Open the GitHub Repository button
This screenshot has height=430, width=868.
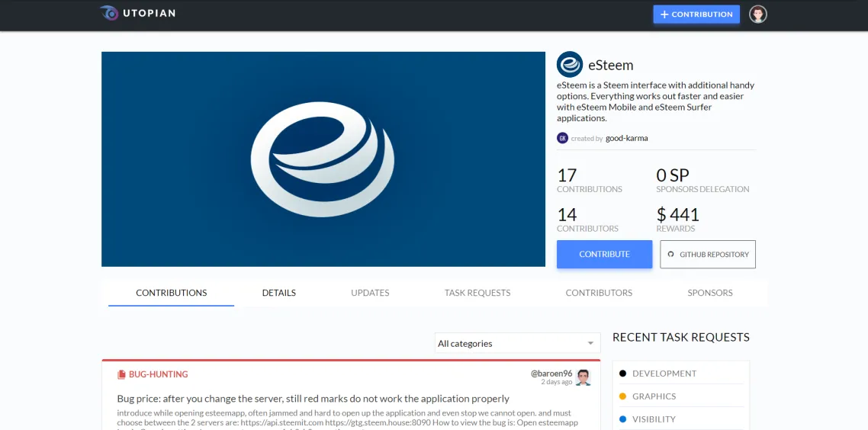tap(708, 254)
